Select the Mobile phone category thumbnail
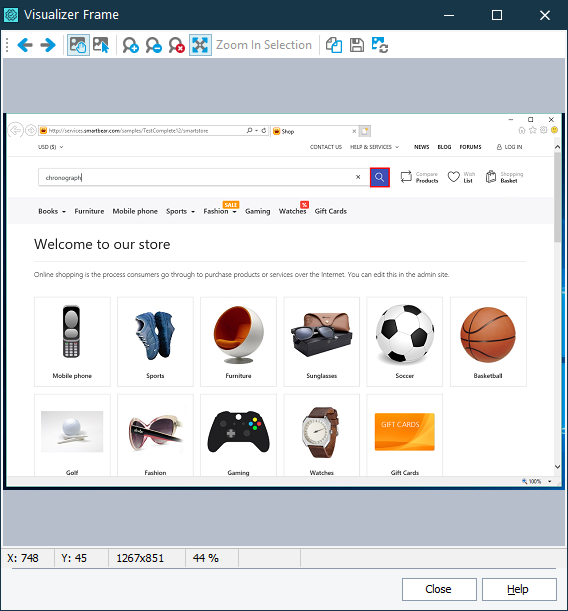This screenshot has height=611, width=568. (x=72, y=341)
